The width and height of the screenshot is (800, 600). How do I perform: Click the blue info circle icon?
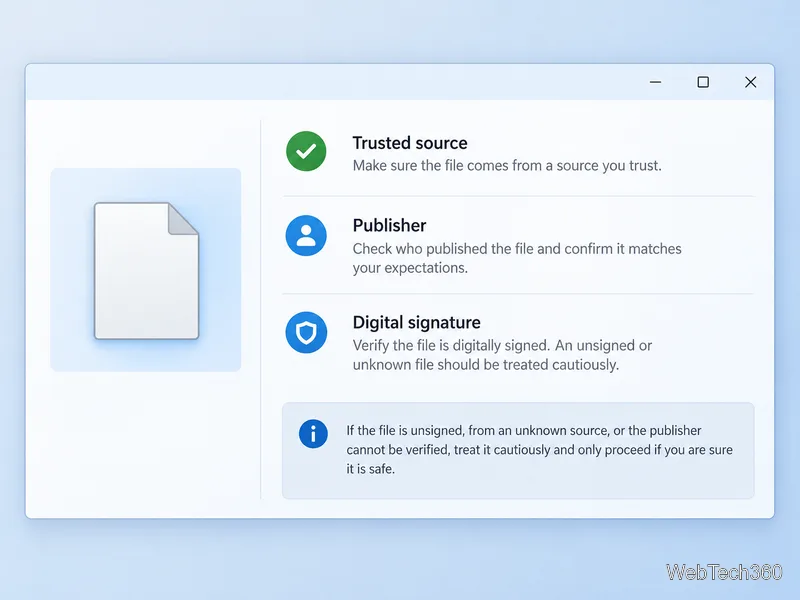(313, 434)
